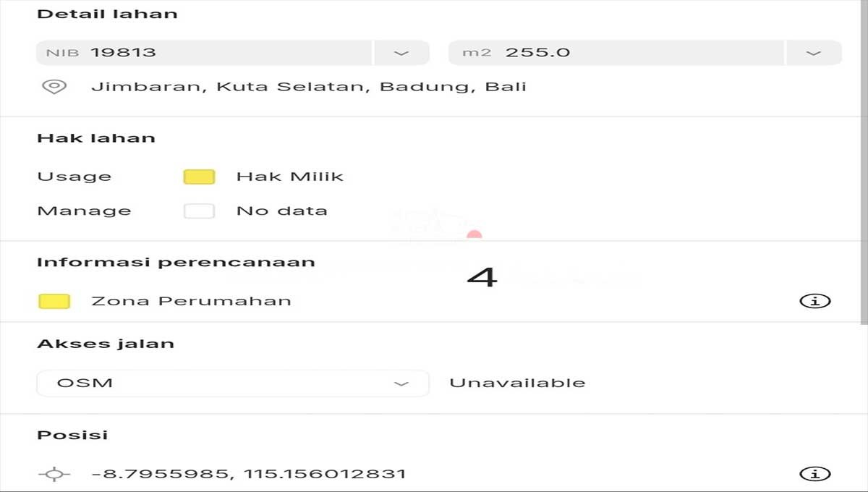The image size is (868, 492).
Task: Click the Hak Milik label
Action: (290, 177)
